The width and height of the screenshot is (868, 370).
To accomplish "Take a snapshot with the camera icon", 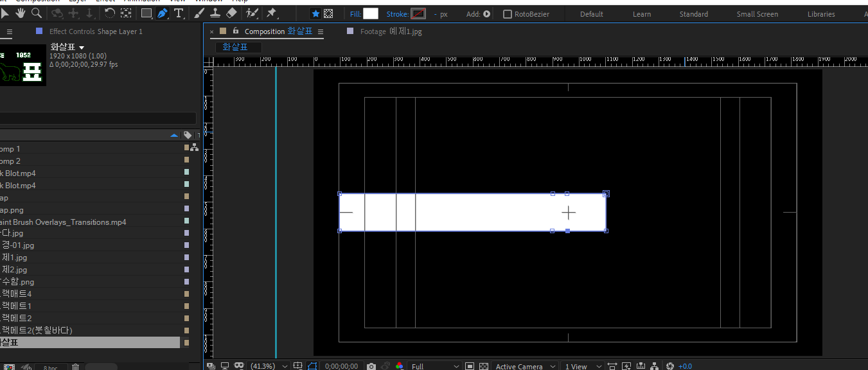I will (371, 366).
